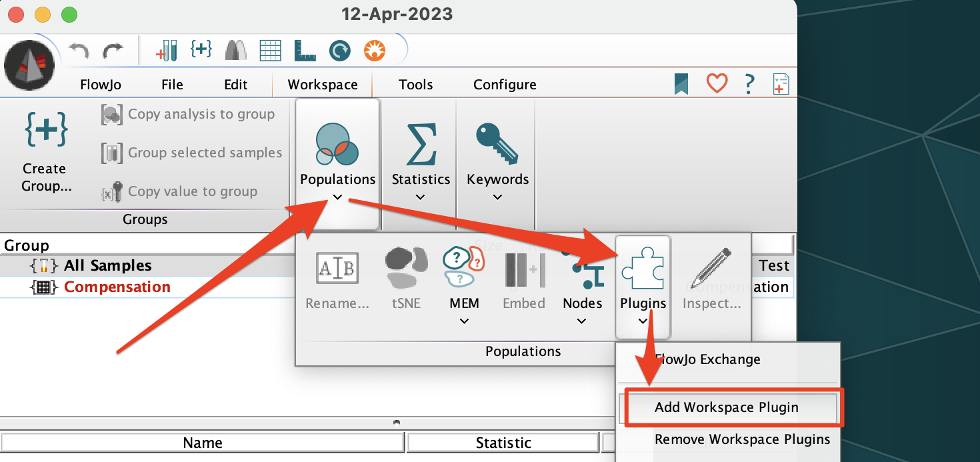Open the table editor grid icon
The height and width of the screenshot is (462, 980).
tap(270, 50)
